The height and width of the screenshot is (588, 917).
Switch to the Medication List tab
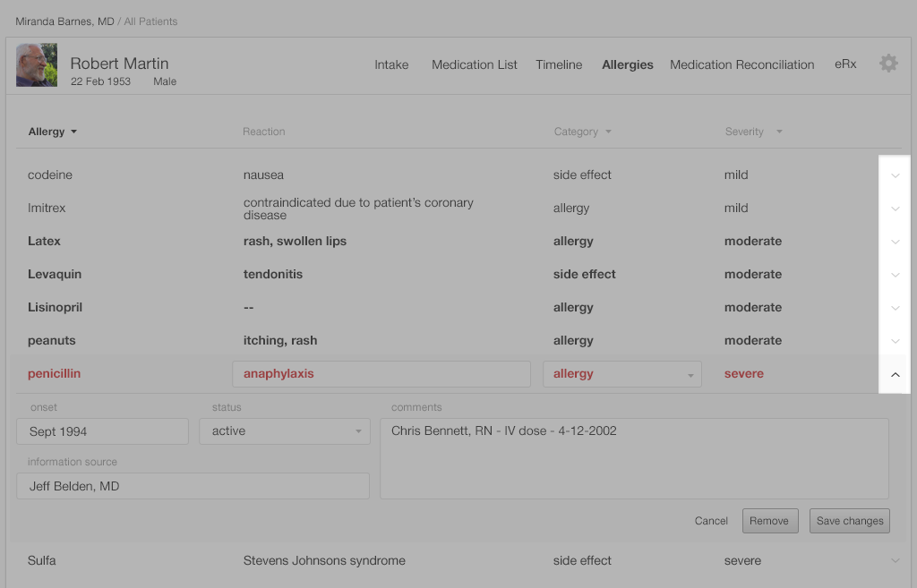point(474,64)
